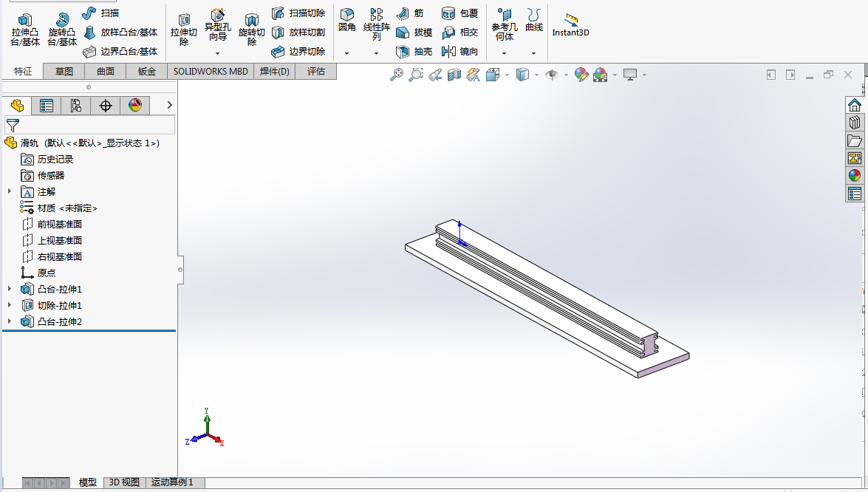The width and height of the screenshot is (868, 492).
Task: Open SOLIDWORKS Resources home icon in task pane
Action: 855,105
